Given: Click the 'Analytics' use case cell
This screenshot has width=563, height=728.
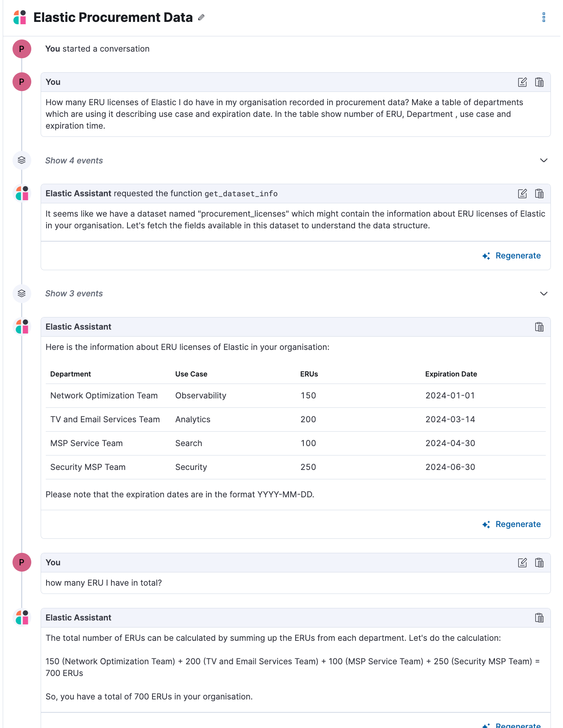Looking at the screenshot, I should 193,420.
